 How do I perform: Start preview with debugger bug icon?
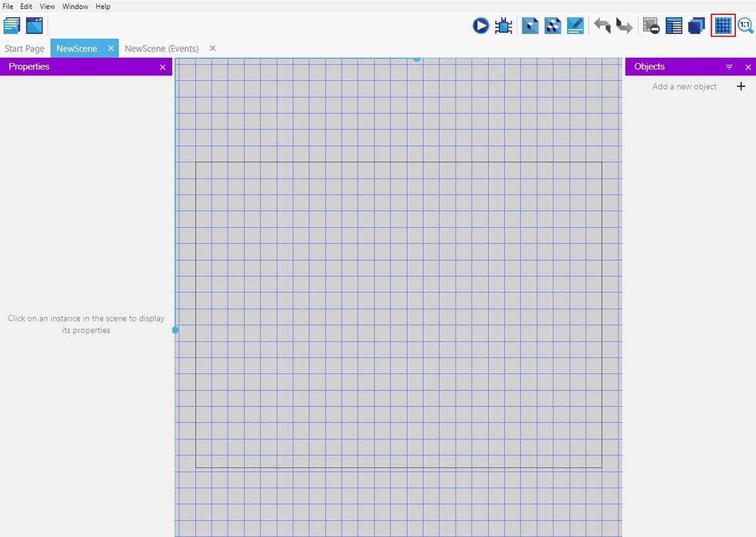(x=503, y=26)
